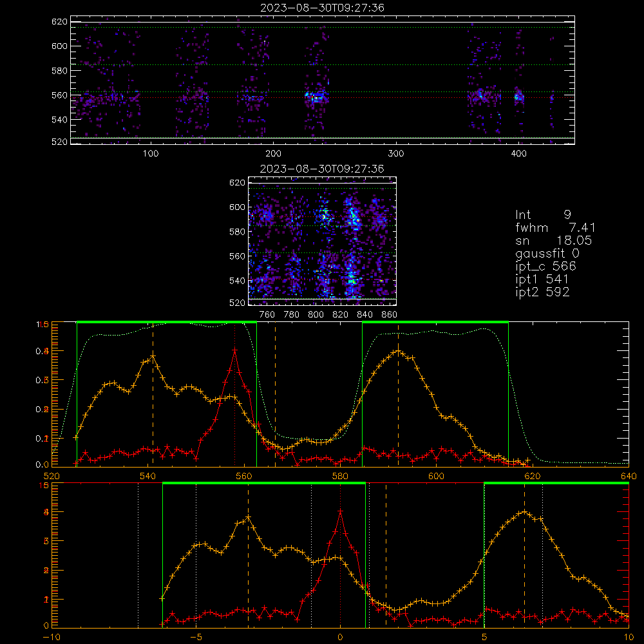The width and height of the screenshot is (644, 644).
Task: Click x-axis label 640 on the profile plot
Action: click(629, 477)
